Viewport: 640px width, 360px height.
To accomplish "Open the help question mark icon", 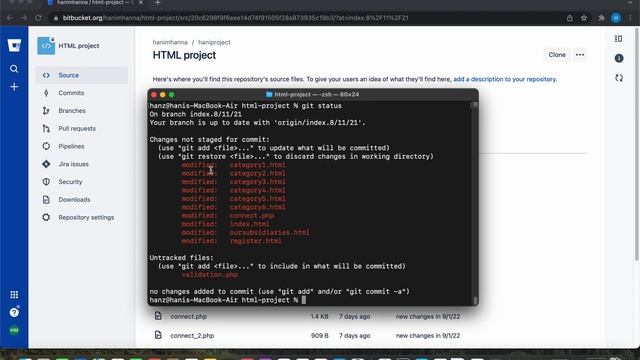I will 14,312.
